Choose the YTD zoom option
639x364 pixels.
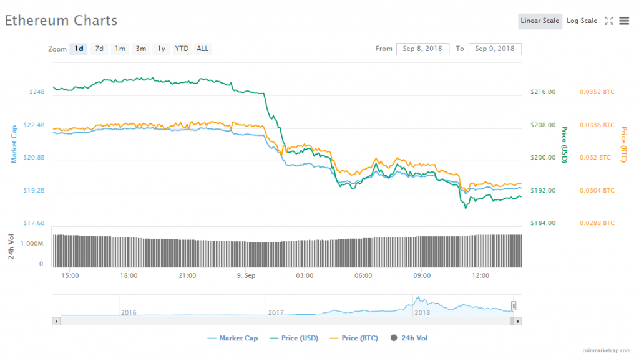pos(182,49)
